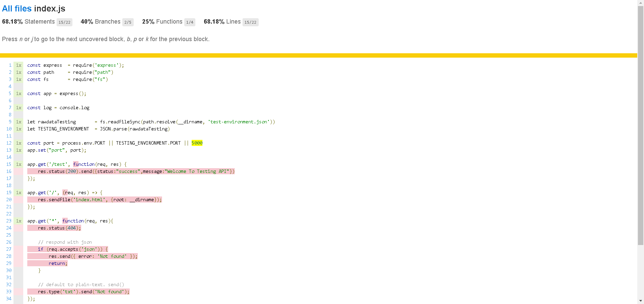Click the scrollbar down arrow
Viewport: 644px width, 304px height.
point(641,301)
